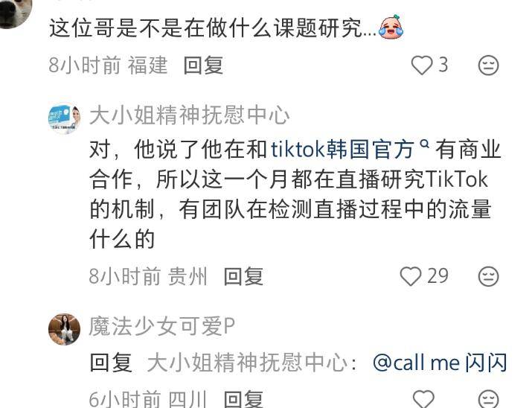Open 魔法少女可爱P's avatar
The height and width of the screenshot is (408, 532).
[65, 329]
